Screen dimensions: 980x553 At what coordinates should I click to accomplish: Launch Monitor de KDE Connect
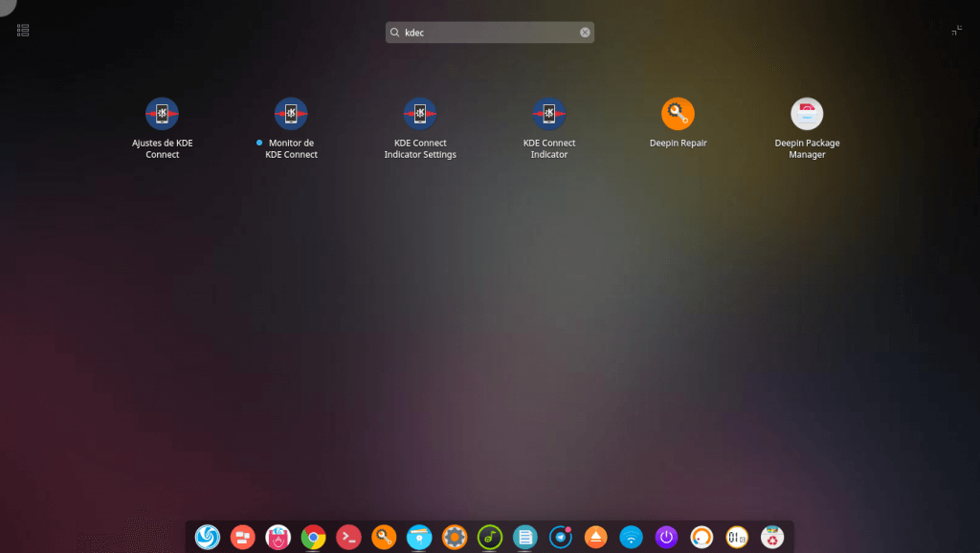(291, 115)
